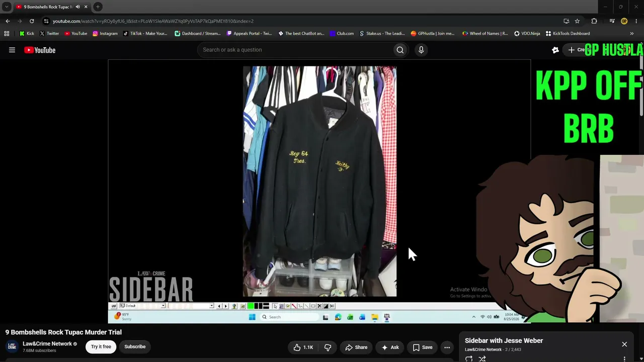The width and height of the screenshot is (644, 362).
Task: Open the YouTube guide hamburger menu
Action: click(12, 50)
